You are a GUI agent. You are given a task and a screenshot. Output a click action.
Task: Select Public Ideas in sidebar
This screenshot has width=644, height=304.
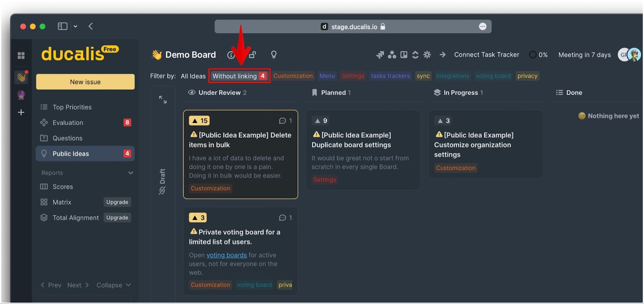[x=85, y=153]
